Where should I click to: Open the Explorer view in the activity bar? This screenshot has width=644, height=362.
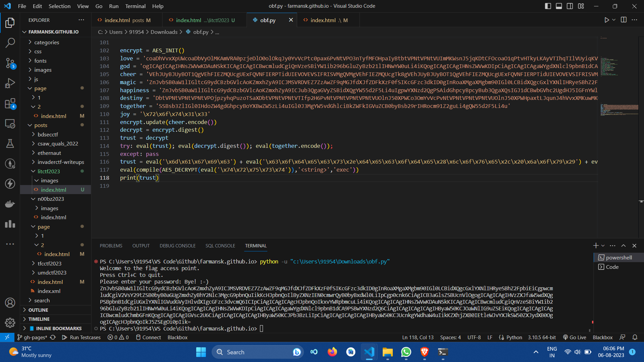[x=10, y=23]
